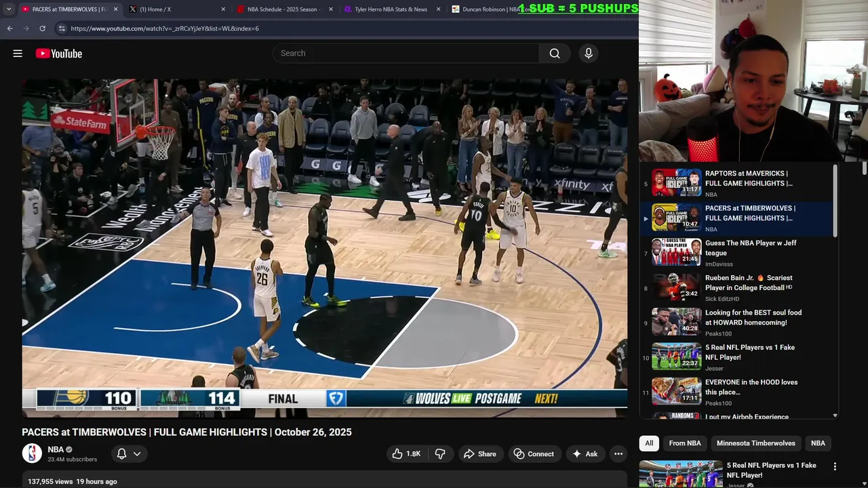Open the Ask AI button
This screenshot has width=868, height=488.
click(585, 454)
